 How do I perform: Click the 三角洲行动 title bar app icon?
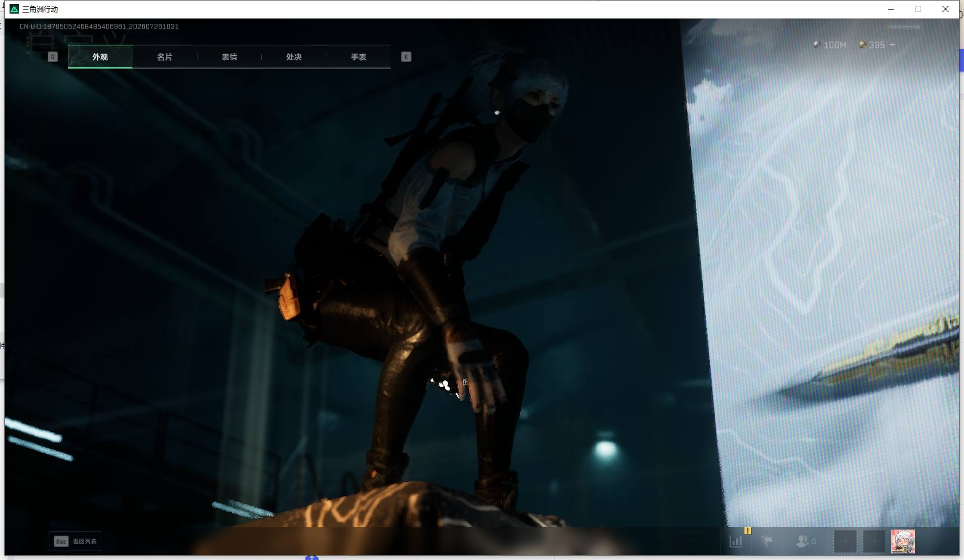click(14, 9)
